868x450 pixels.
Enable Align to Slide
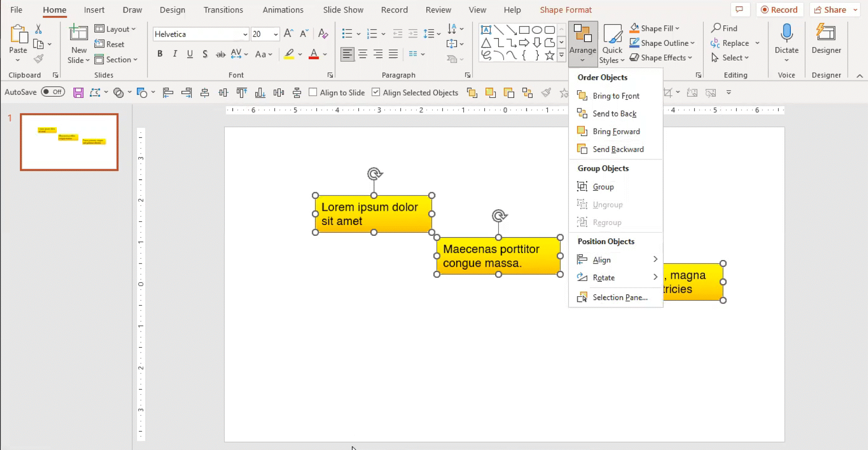coord(312,92)
